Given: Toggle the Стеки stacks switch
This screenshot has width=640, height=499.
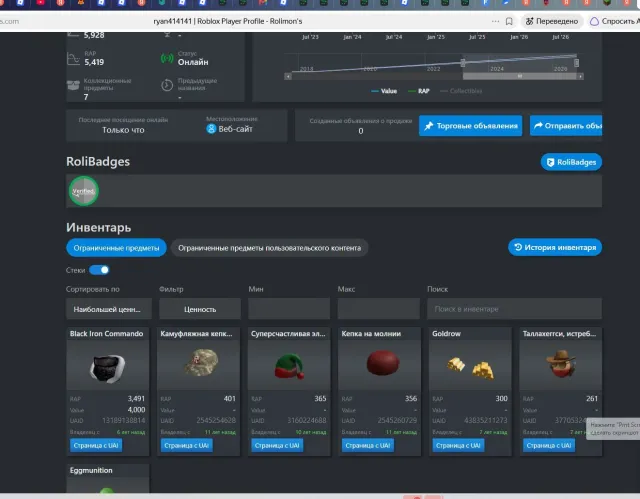Looking at the screenshot, I should [x=99, y=270].
